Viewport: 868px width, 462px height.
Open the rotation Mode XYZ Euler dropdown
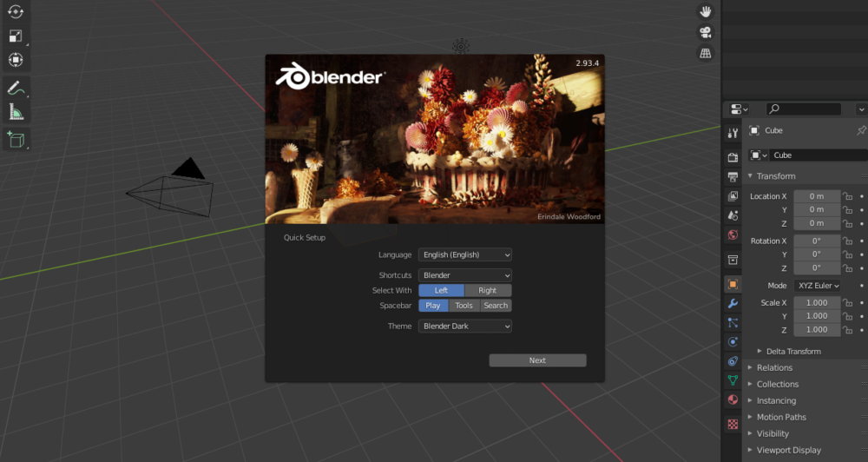pos(817,286)
